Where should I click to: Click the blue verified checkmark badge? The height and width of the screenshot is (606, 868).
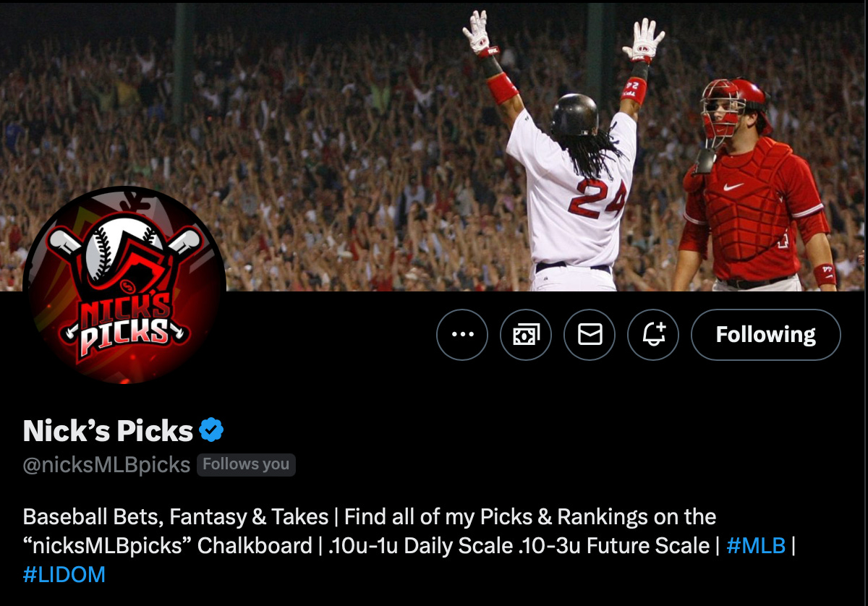pos(211,430)
